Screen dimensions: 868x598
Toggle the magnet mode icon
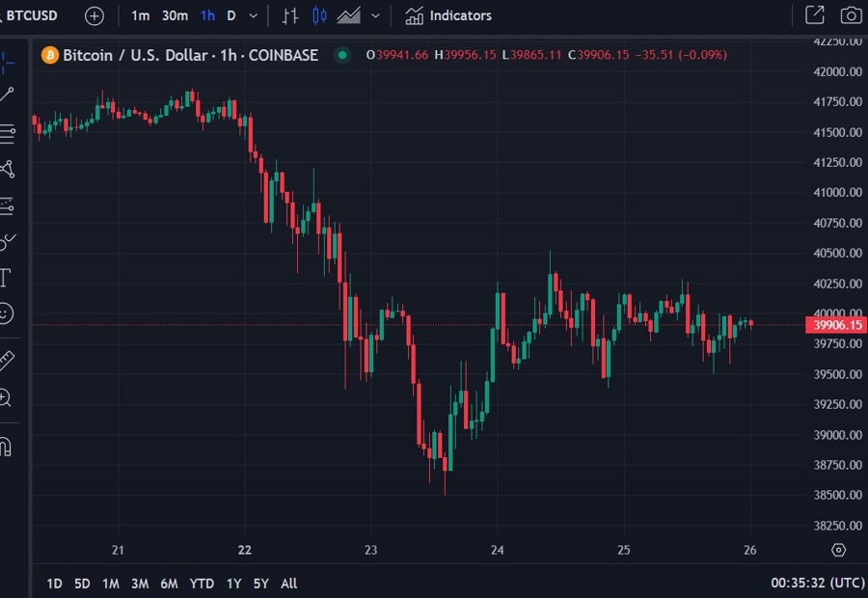click(6, 447)
